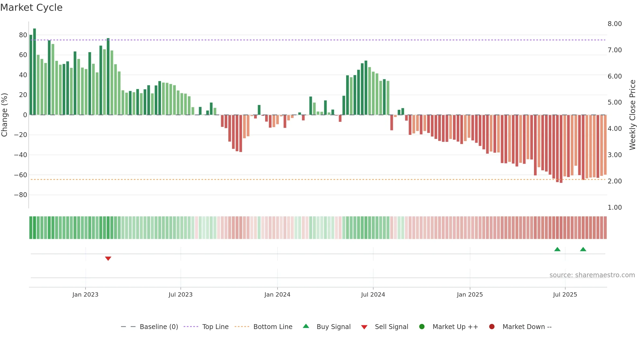Click the tallest green bar at chart start

tap(34, 72)
